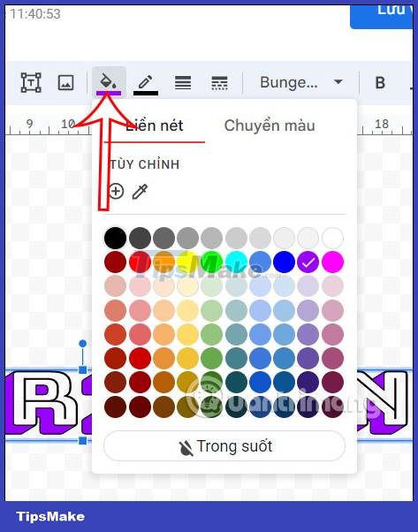Choose the magenta swatch
418x532 pixels.
coord(332,262)
